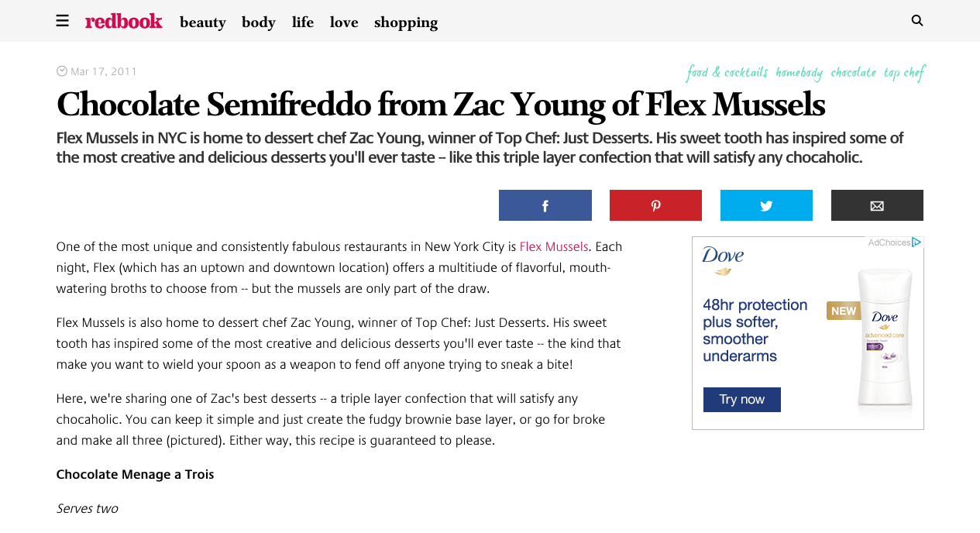Open the beauty menu section
This screenshot has width=980, height=533.
click(x=203, y=22)
